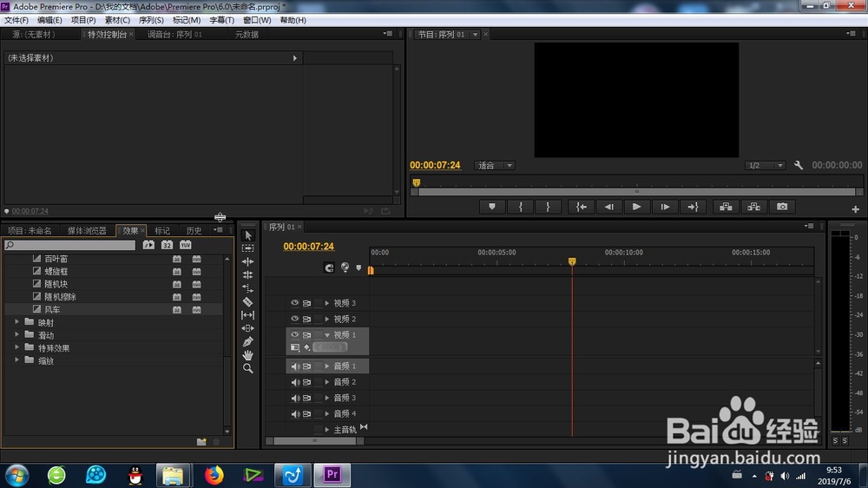The height and width of the screenshot is (488, 868).
Task: Expand the 特殊效果 folder
Action: (16, 347)
